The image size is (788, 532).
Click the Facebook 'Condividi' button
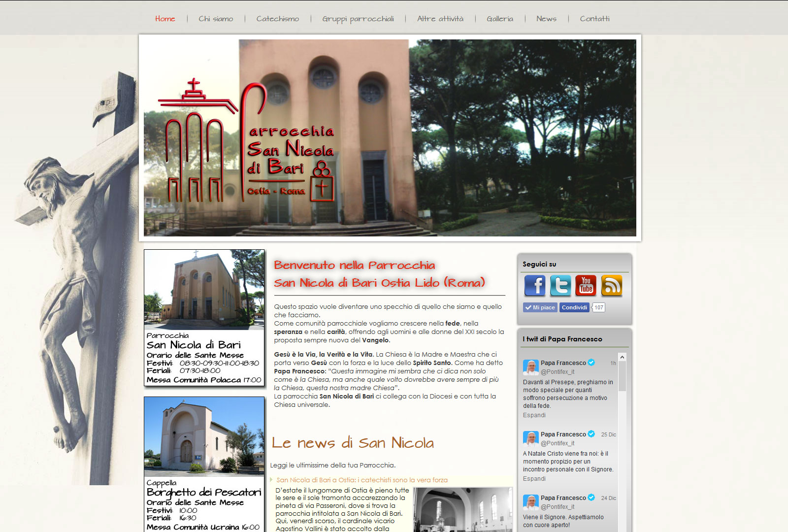tap(574, 307)
